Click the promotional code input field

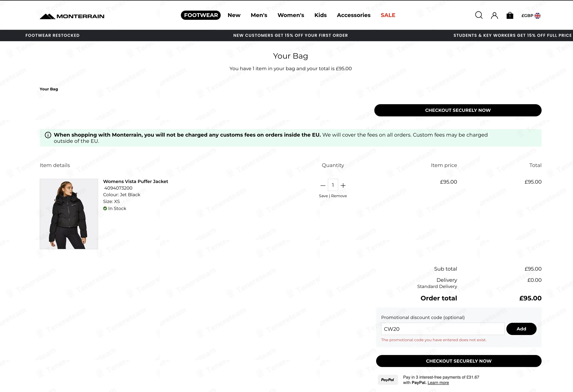443,329
